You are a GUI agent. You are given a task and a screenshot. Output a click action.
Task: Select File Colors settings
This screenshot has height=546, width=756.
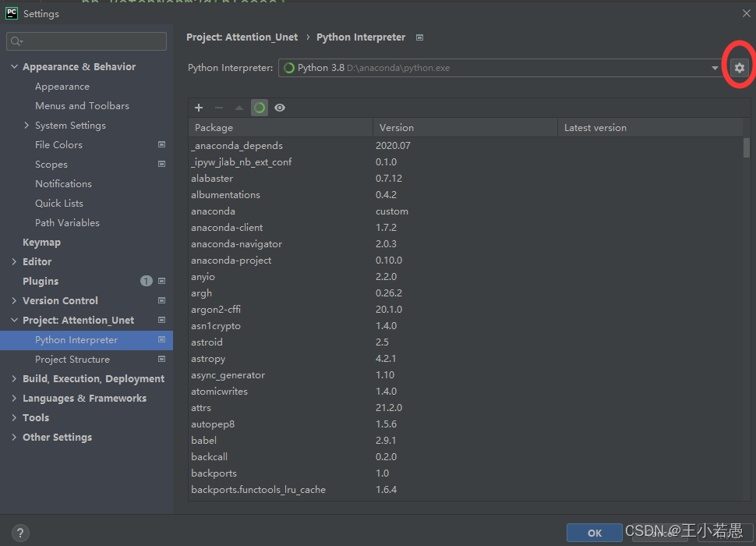[x=58, y=145]
